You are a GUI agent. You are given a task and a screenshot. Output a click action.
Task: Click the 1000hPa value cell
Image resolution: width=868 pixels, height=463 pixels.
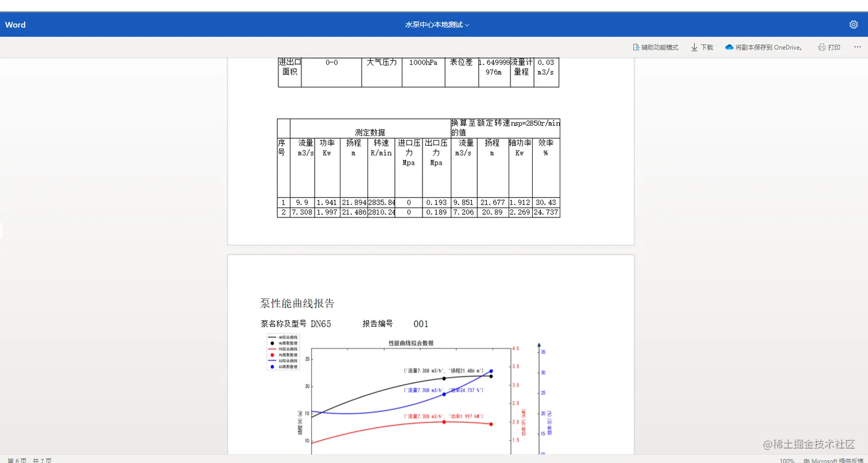(x=423, y=72)
